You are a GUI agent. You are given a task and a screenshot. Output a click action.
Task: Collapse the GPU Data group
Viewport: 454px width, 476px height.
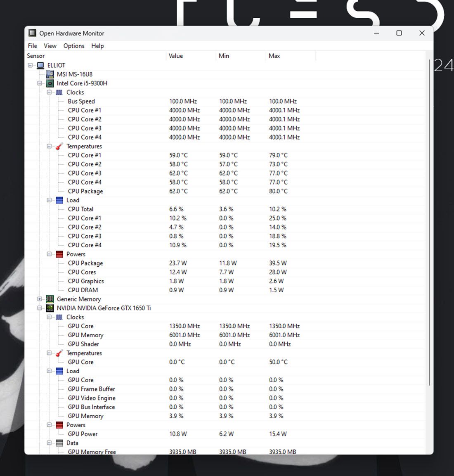[x=49, y=443]
